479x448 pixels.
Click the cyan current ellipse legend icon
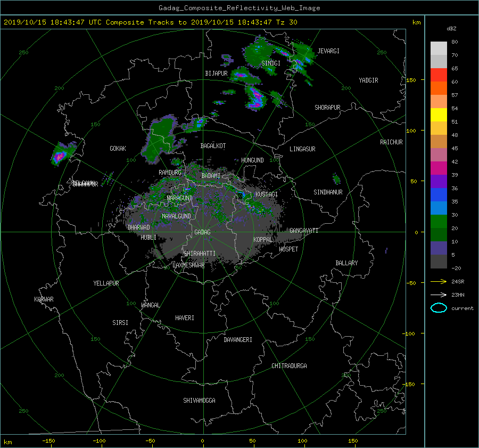439,308
